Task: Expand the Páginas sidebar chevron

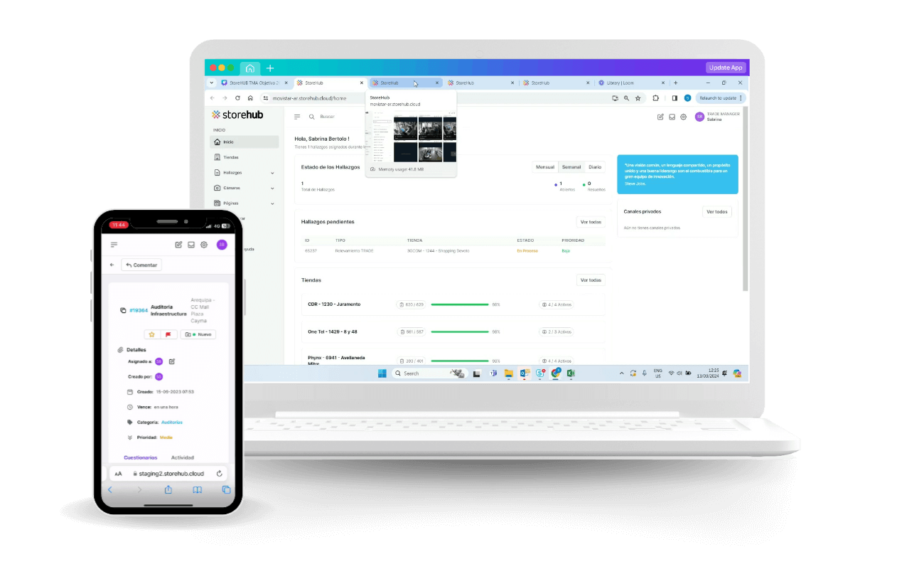Action: click(x=272, y=203)
